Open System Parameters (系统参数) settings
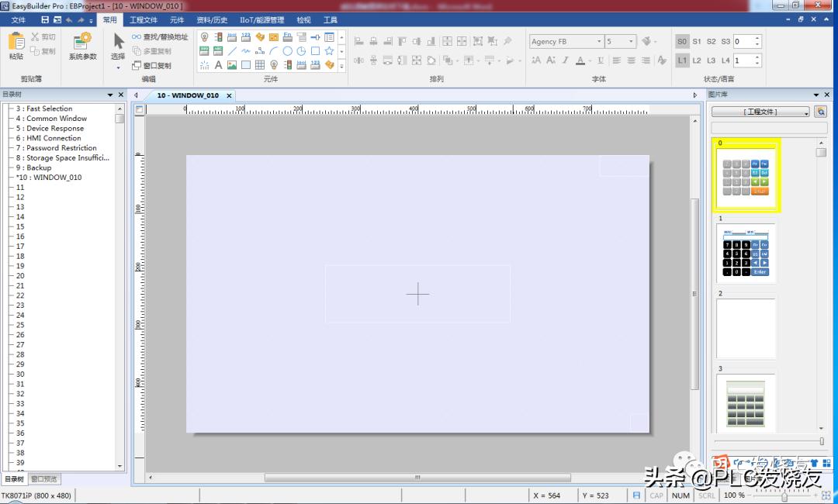This screenshot has height=504, width=838. pyautogui.click(x=82, y=47)
